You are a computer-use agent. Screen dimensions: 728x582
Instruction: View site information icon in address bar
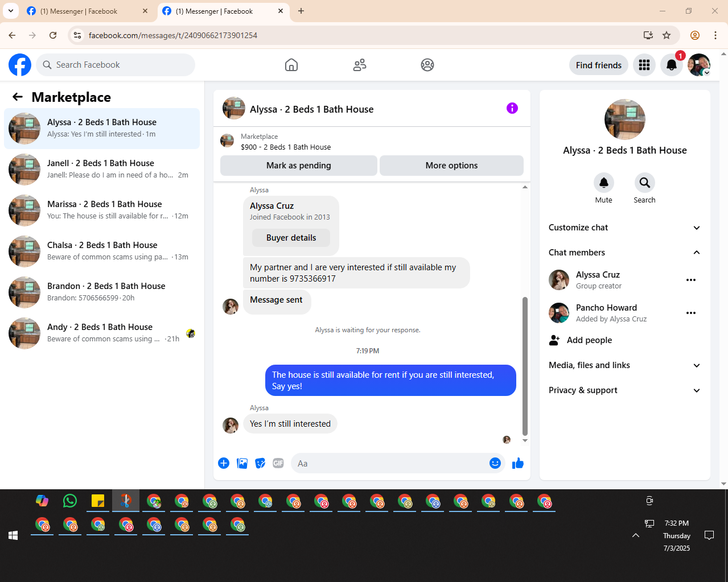click(77, 35)
